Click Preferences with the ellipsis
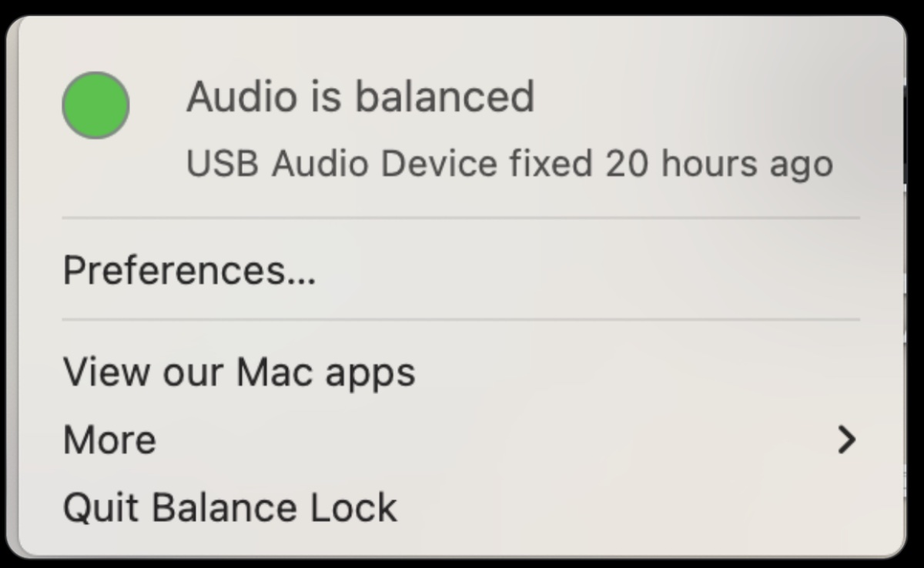Image resolution: width=924 pixels, height=568 pixels. pos(189,269)
